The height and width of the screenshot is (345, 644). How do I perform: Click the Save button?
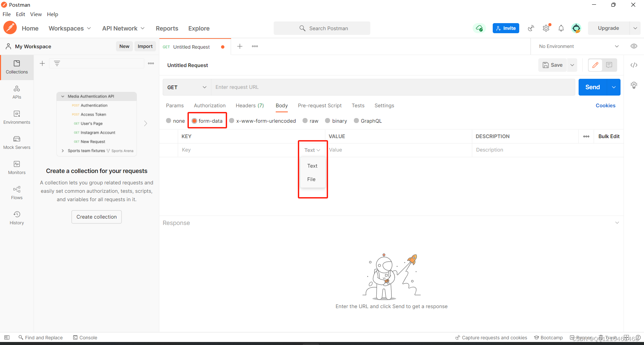(x=553, y=65)
